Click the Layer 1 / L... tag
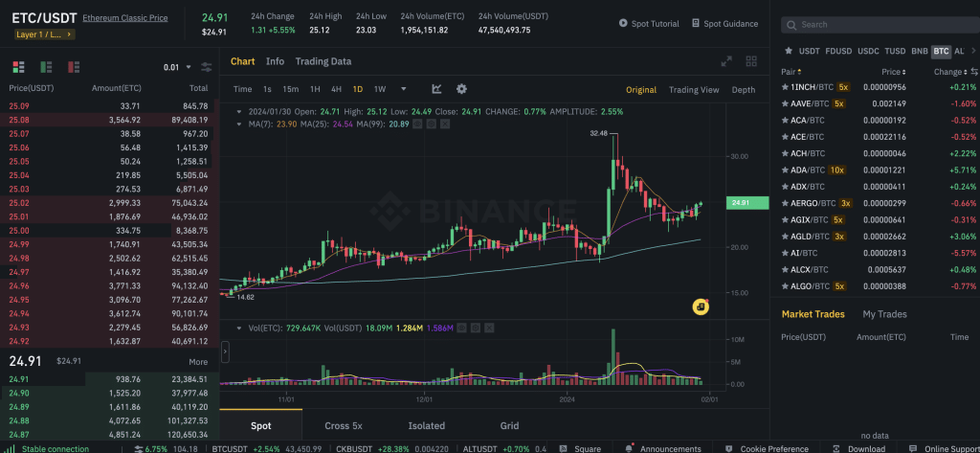Viewport: 980px width, 453px height. tap(44, 34)
